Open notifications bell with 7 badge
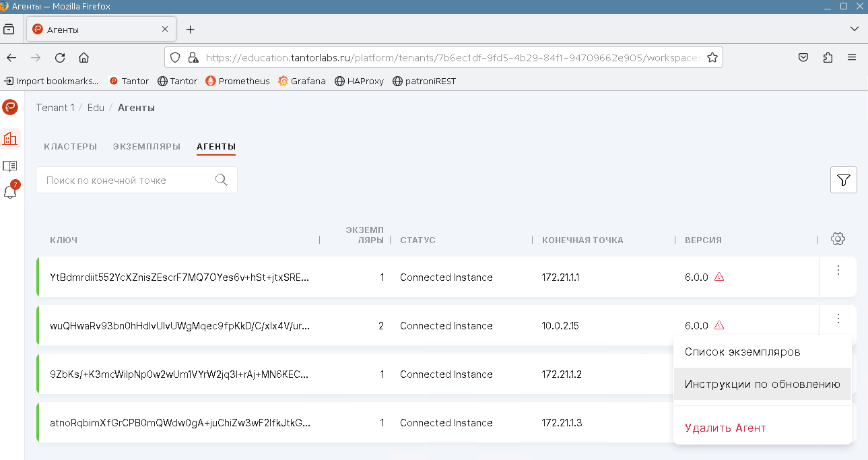The height and width of the screenshot is (460, 868). click(10, 192)
